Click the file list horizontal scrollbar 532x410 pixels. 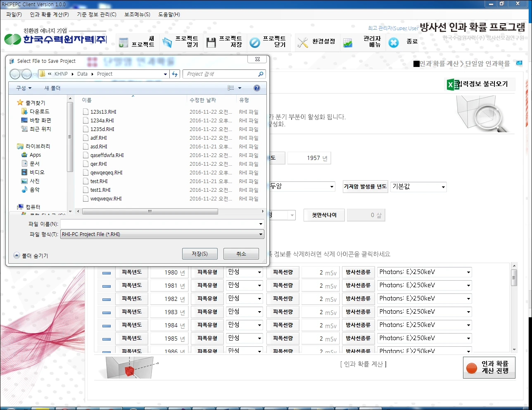(x=150, y=211)
